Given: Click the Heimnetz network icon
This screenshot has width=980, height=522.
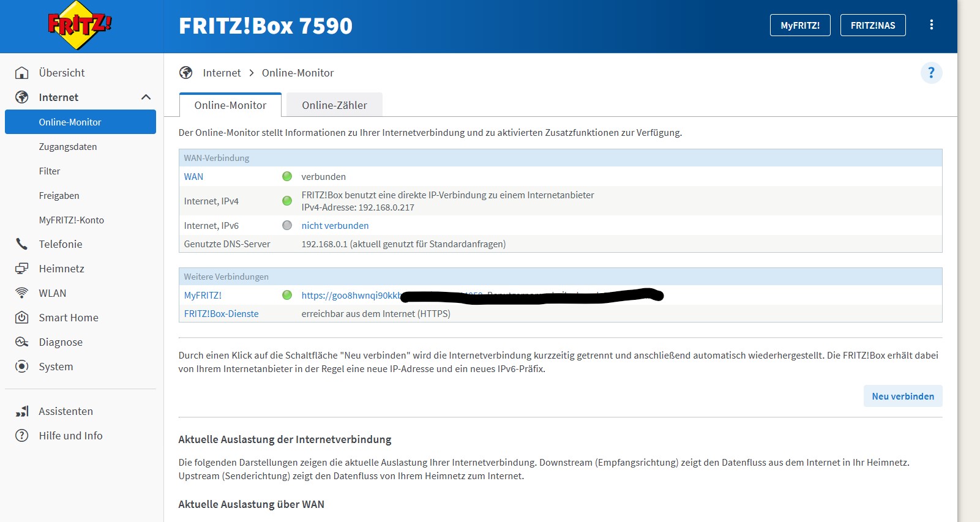Looking at the screenshot, I should (x=21, y=269).
